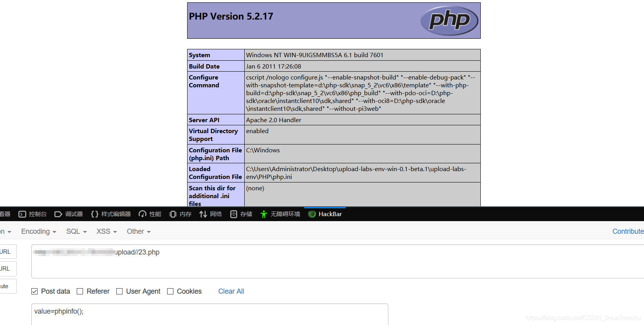Screen dimensions: 644x325
Task: Enable the User Agent checkbox
Action: point(119,291)
